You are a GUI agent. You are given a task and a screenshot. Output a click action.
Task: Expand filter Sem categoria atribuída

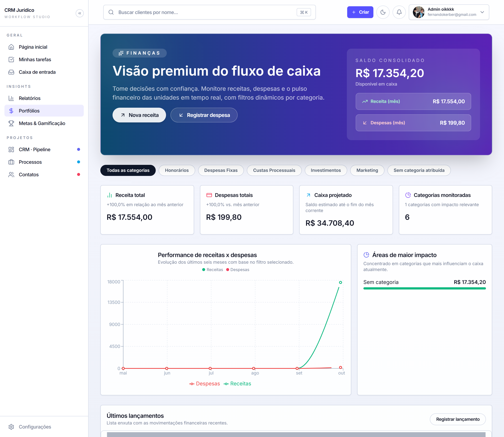[x=419, y=170]
